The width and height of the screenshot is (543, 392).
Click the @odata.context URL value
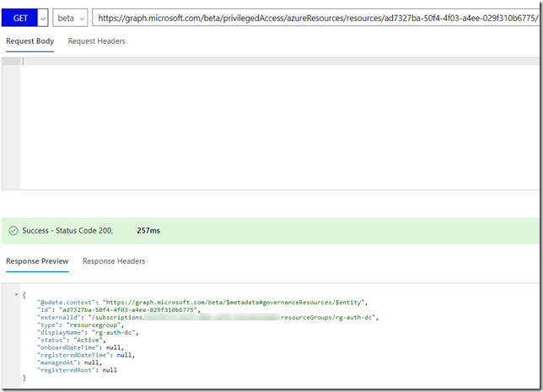(x=234, y=303)
